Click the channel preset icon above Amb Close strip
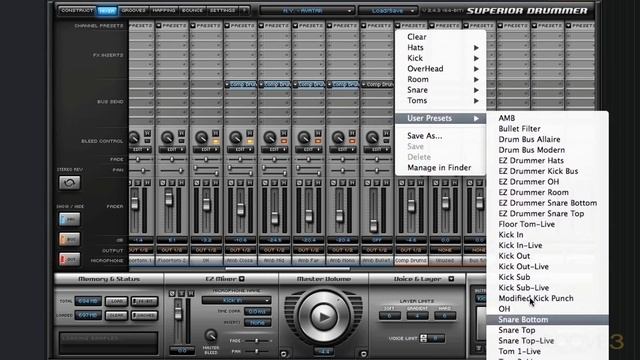640x360 pixels. click(227, 25)
